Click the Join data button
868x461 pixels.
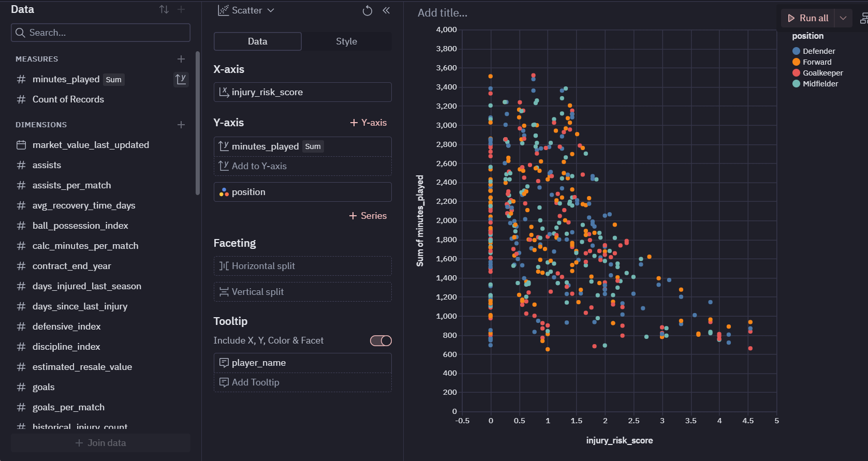pyautogui.click(x=100, y=443)
